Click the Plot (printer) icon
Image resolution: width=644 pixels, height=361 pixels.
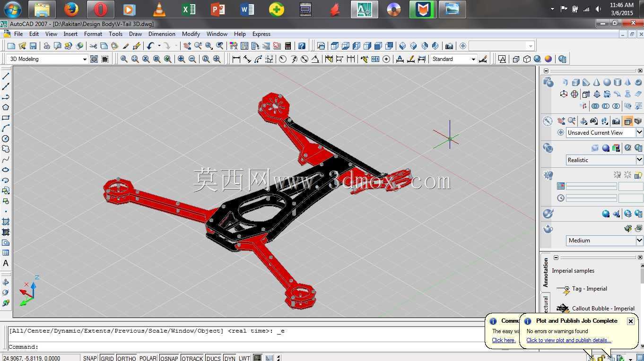(47, 46)
